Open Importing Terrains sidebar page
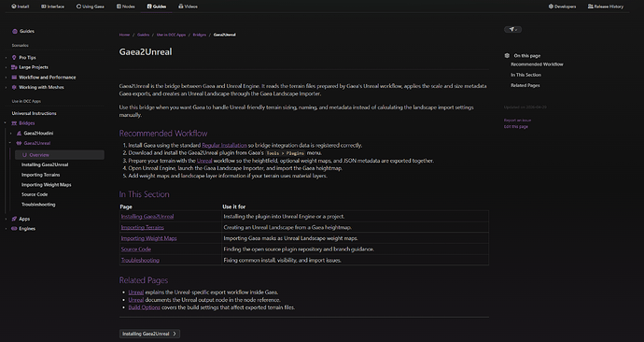 (x=41, y=175)
